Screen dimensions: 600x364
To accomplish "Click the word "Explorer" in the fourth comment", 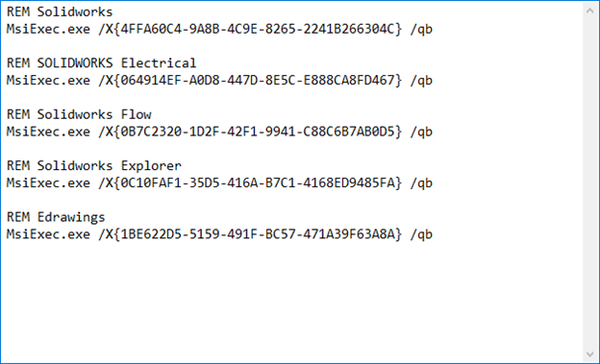I will 151,166.
